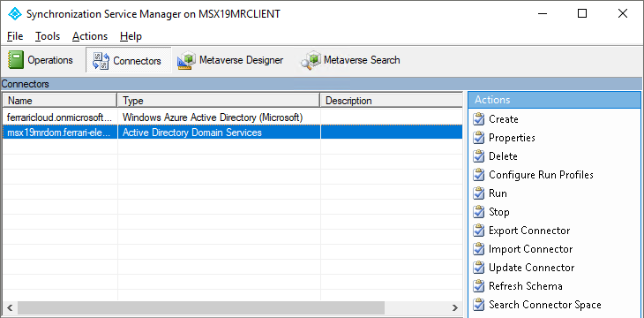Click the icon beside Export Connector

[x=479, y=231]
